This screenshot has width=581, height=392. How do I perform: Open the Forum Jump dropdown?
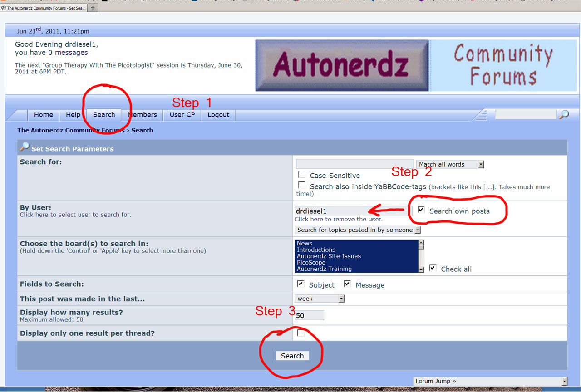[491, 381]
